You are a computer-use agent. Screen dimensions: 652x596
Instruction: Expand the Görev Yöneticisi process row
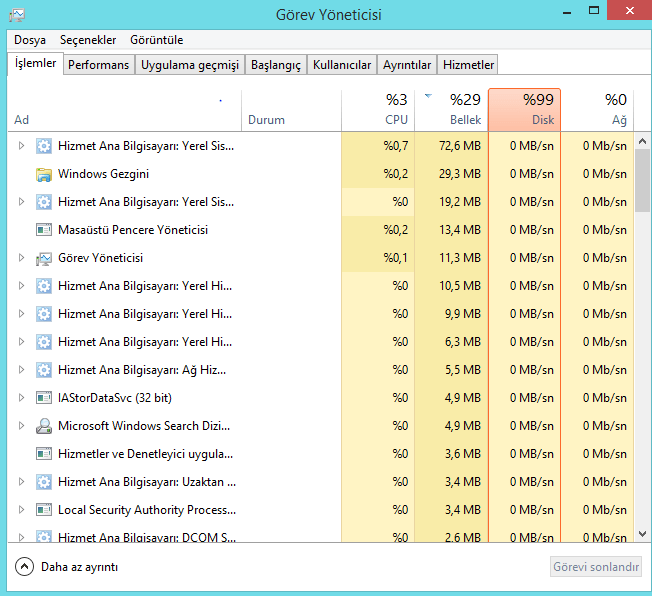click(x=21, y=258)
